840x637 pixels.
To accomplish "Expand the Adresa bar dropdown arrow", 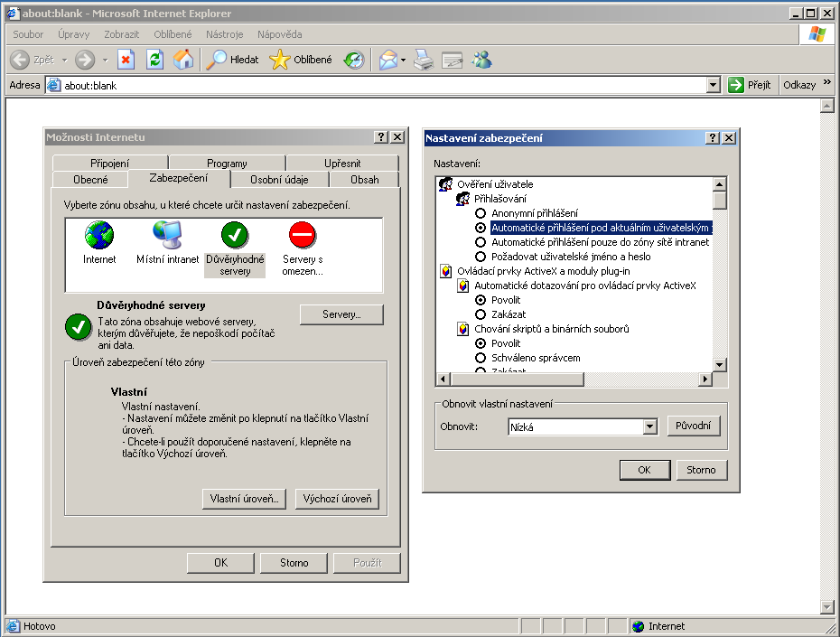I will click(x=714, y=85).
